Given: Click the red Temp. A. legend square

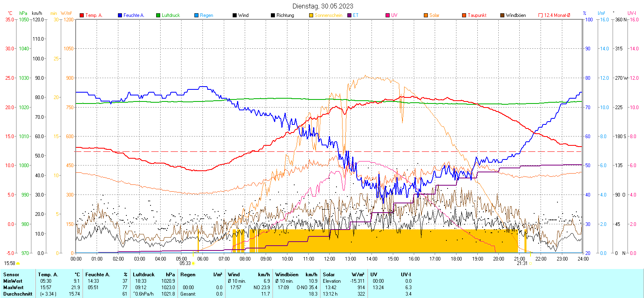Looking at the screenshot, I should pos(82,15).
